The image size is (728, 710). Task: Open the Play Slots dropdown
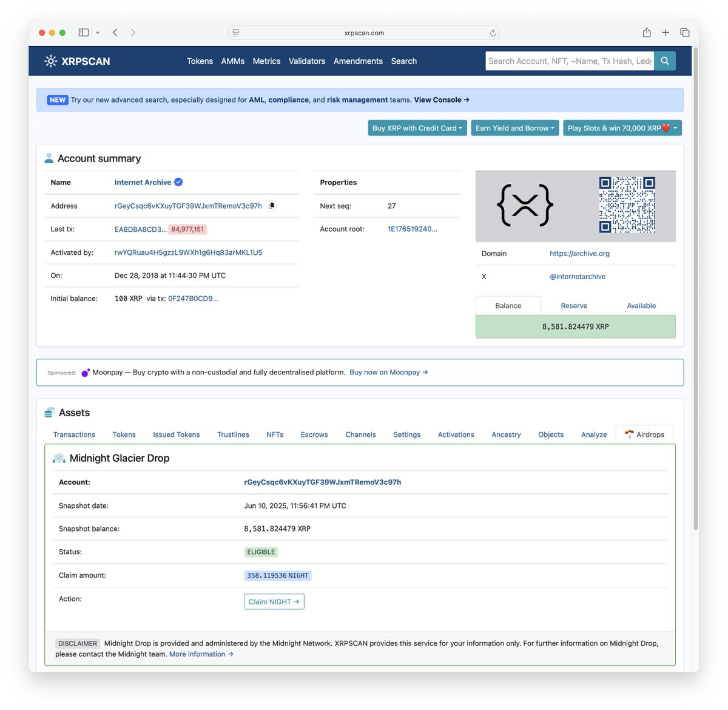[622, 127]
